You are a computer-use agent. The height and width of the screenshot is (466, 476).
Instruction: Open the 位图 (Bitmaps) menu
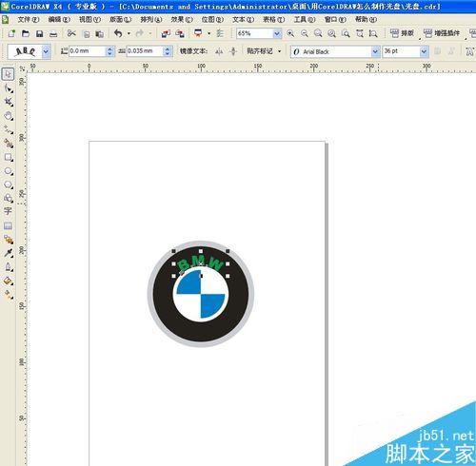pyautogui.click(x=212, y=20)
